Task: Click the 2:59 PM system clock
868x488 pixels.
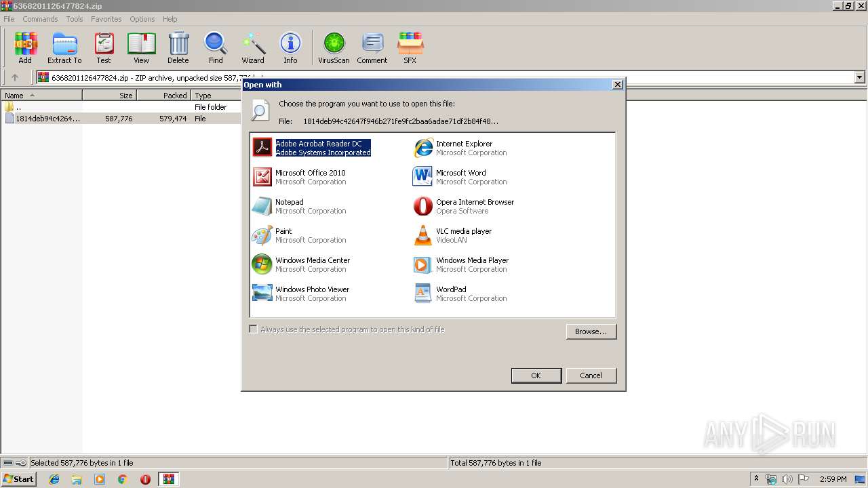Action: [x=833, y=479]
